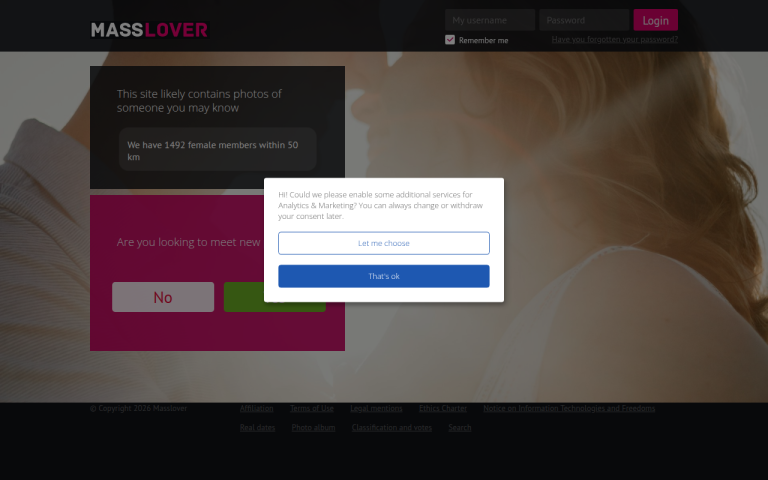Click 'This site likely contains photos' heading
This screenshot has height=480, width=768.
coord(199,100)
